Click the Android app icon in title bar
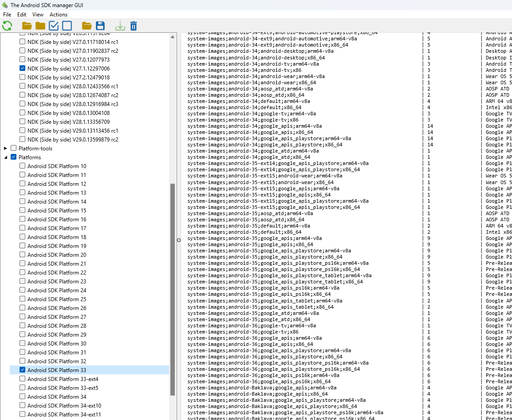Image resolution: width=512 pixels, height=420 pixels. pyautogui.click(x=5, y=5)
